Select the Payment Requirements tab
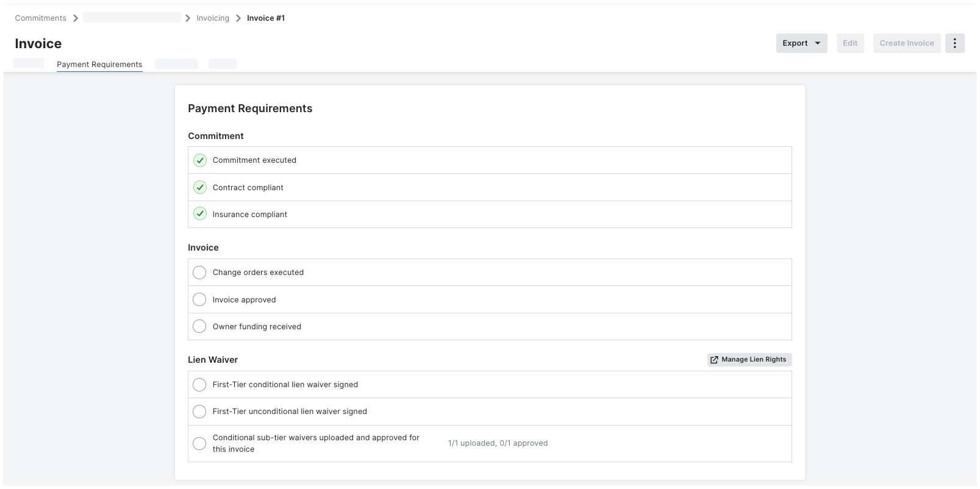 click(x=99, y=65)
